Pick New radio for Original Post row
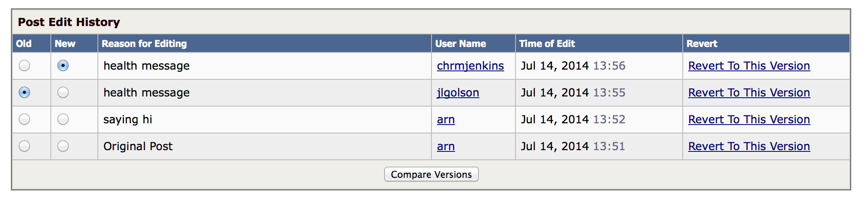The width and height of the screenshot is (868, 203). [63, 146]
